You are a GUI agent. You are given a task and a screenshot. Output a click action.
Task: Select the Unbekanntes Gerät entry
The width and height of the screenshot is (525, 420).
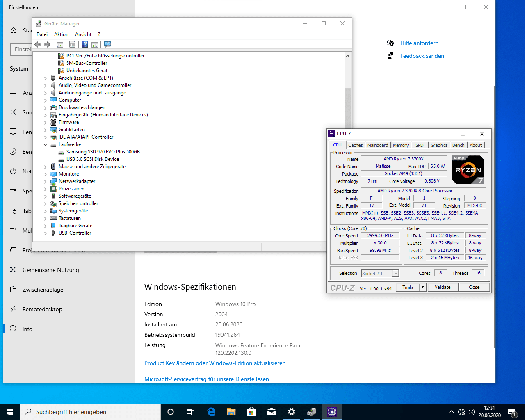click(87, 71)
